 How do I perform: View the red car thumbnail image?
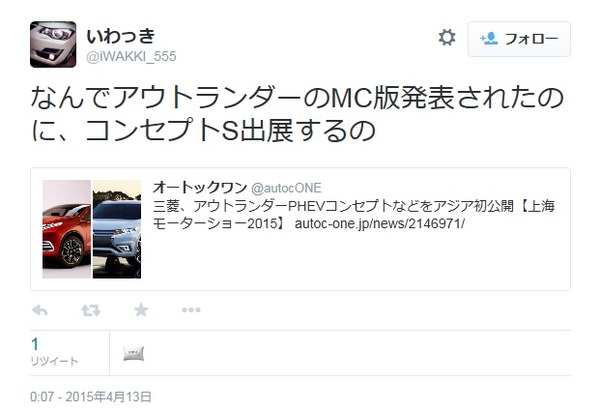pyautogui.click(x=67, y=229)
